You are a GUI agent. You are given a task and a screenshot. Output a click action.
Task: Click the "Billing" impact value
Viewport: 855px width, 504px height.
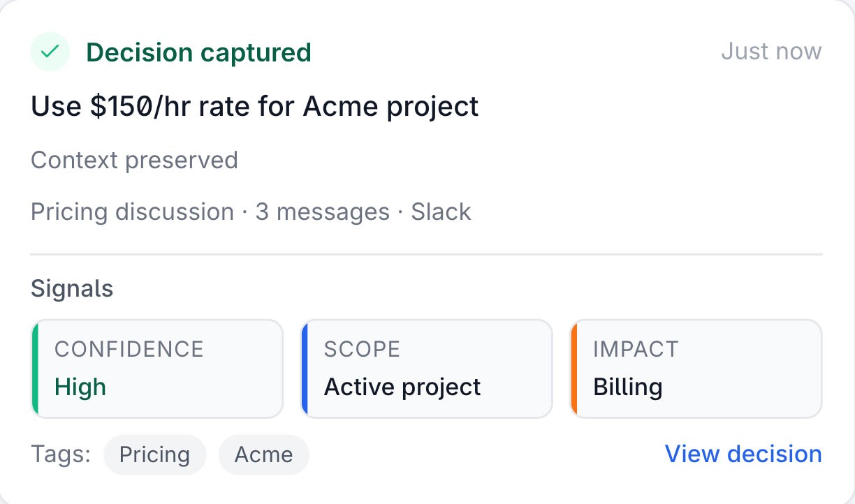627,387
